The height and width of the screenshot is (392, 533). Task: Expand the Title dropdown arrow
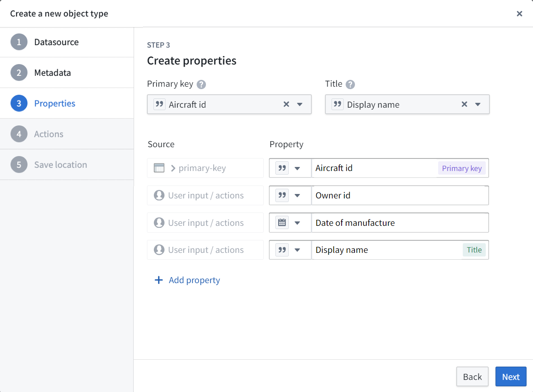pyautogui.click(x=478, y=104)
